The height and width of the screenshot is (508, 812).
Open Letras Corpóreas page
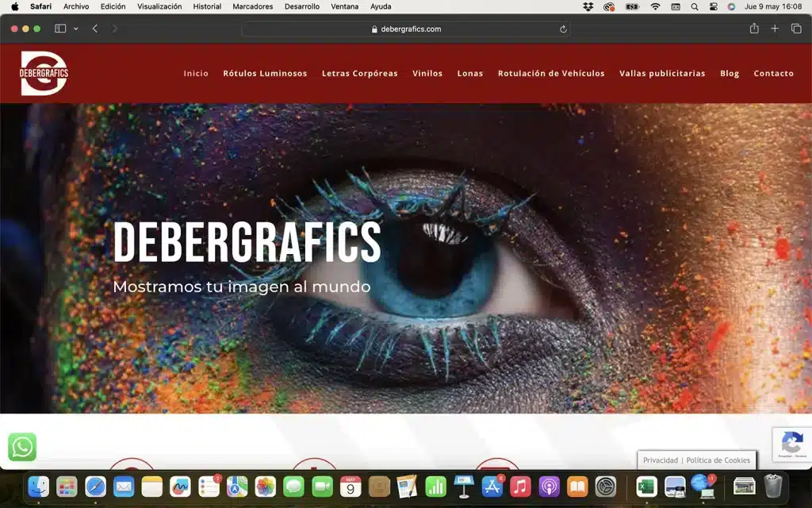click(360, 74)
